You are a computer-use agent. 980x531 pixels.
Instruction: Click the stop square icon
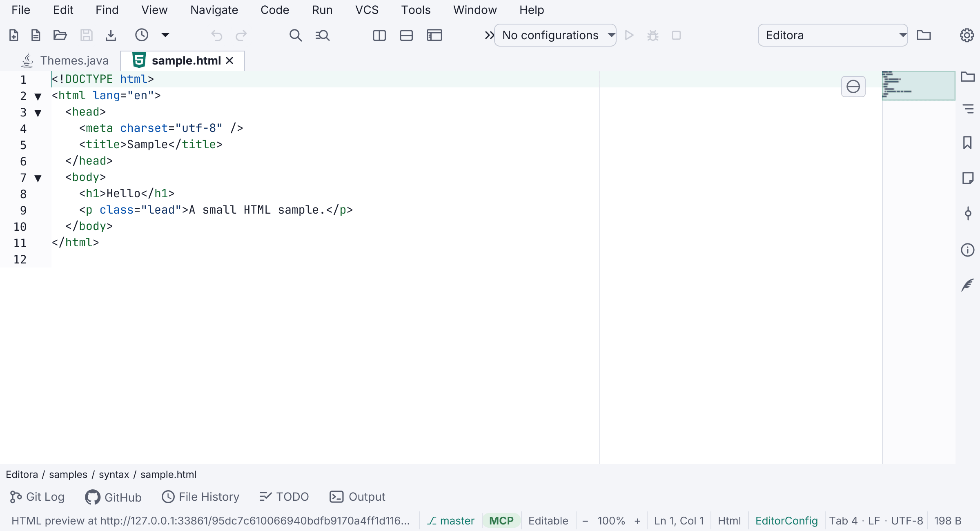676,36
